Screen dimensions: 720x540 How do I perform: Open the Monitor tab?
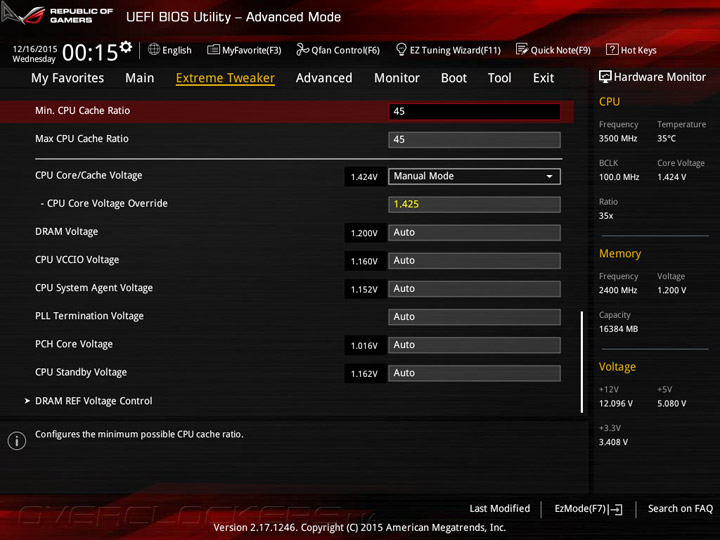397,78
